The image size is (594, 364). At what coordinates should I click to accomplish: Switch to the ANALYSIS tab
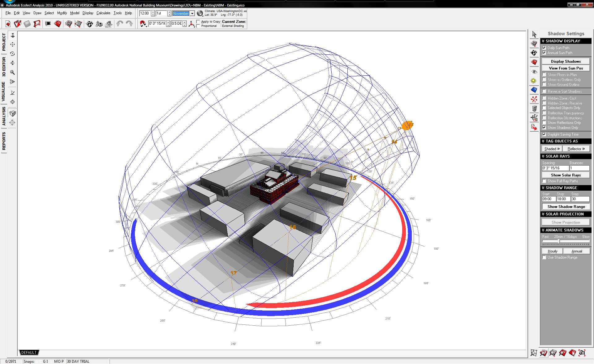tap(4, 116)
